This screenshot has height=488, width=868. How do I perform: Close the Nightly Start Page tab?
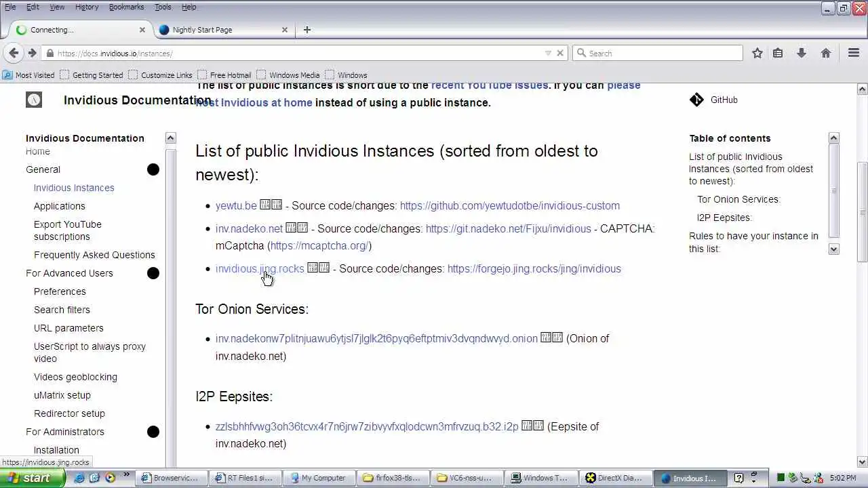285,30
